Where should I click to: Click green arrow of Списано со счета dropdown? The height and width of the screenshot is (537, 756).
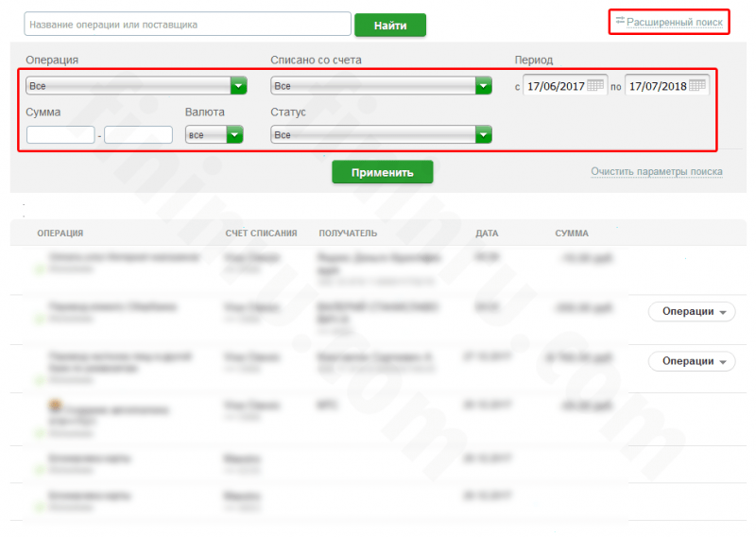coord(484,86)
